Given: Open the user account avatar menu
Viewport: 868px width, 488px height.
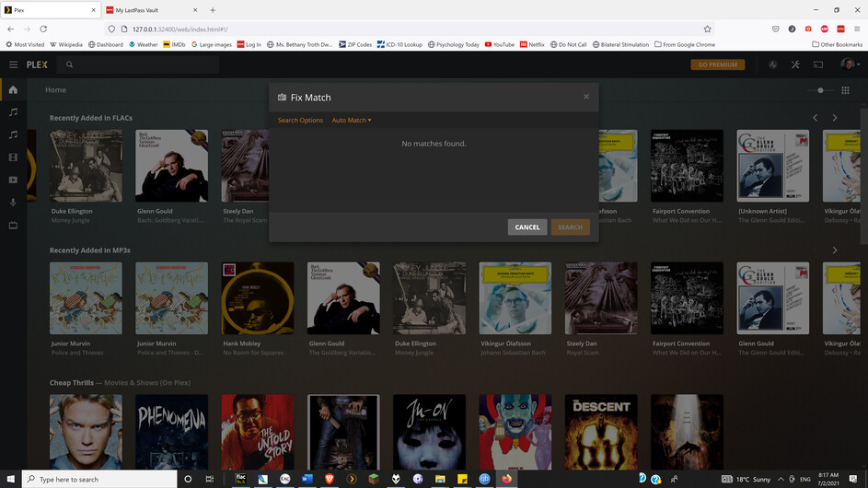Looking at the screenshot, I should [x=850, y=64].
